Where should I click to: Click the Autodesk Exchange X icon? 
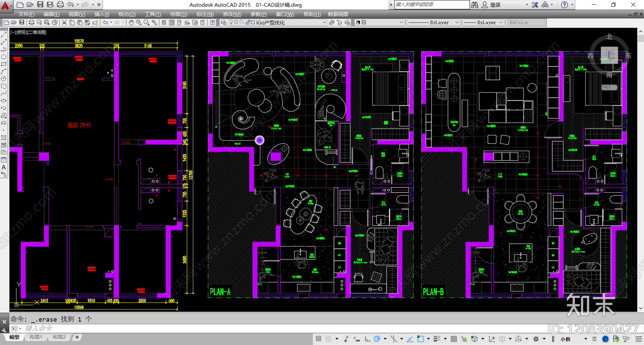pyautogui.click(x=535, y=5)
